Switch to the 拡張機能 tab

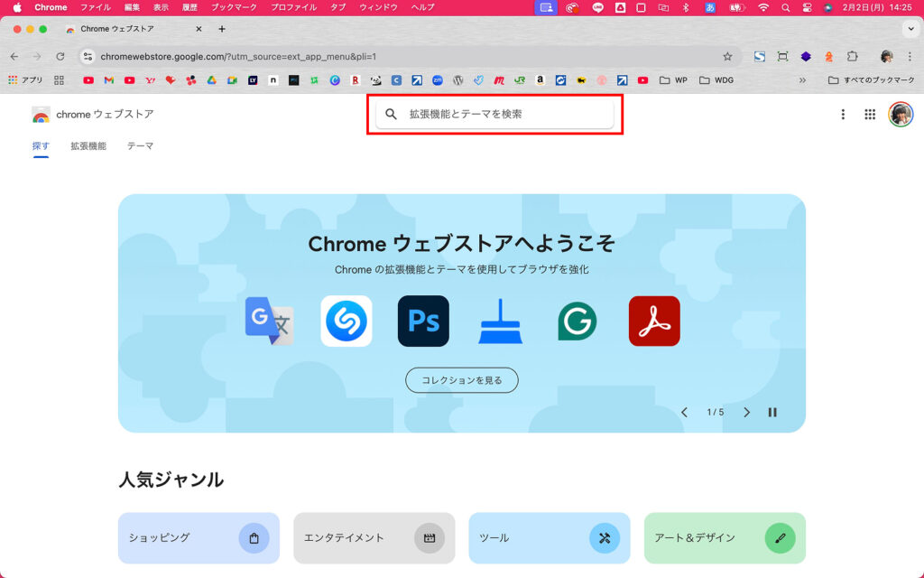coord(88,145)
